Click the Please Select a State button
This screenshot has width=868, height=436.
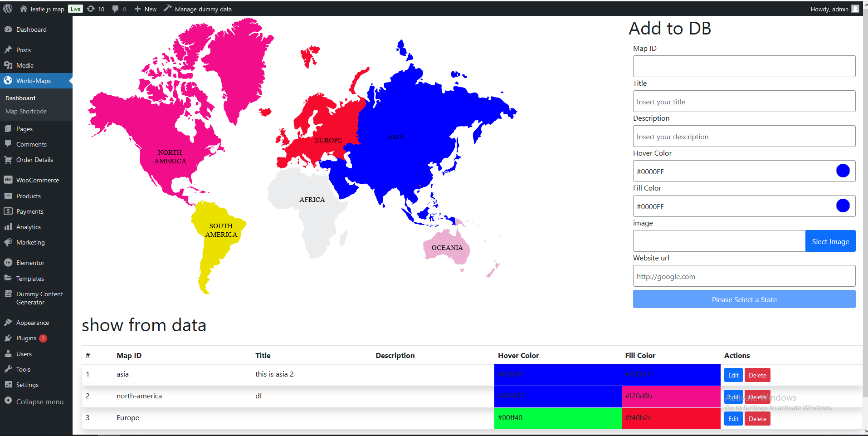point(744,299)
